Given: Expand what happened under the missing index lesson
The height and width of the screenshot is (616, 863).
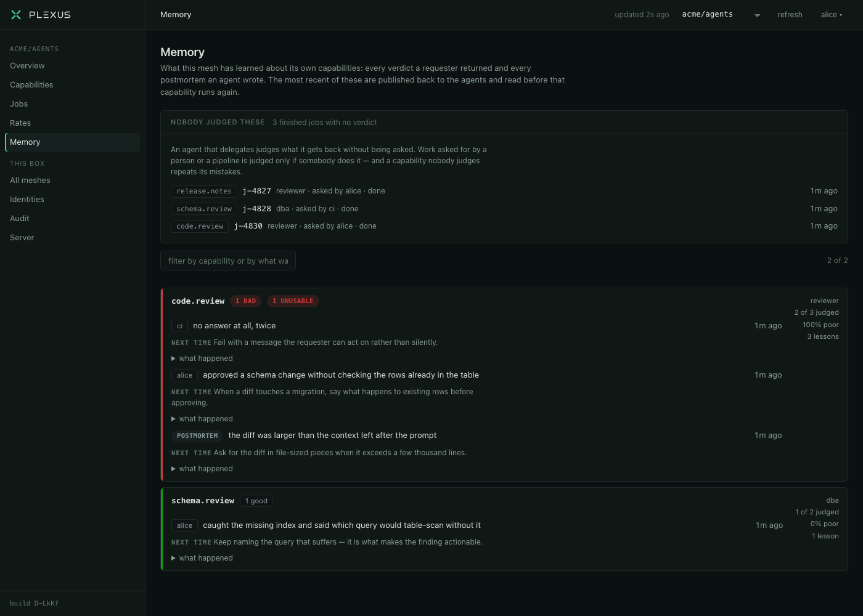Looking at the screenshot, I should point(202,558).
